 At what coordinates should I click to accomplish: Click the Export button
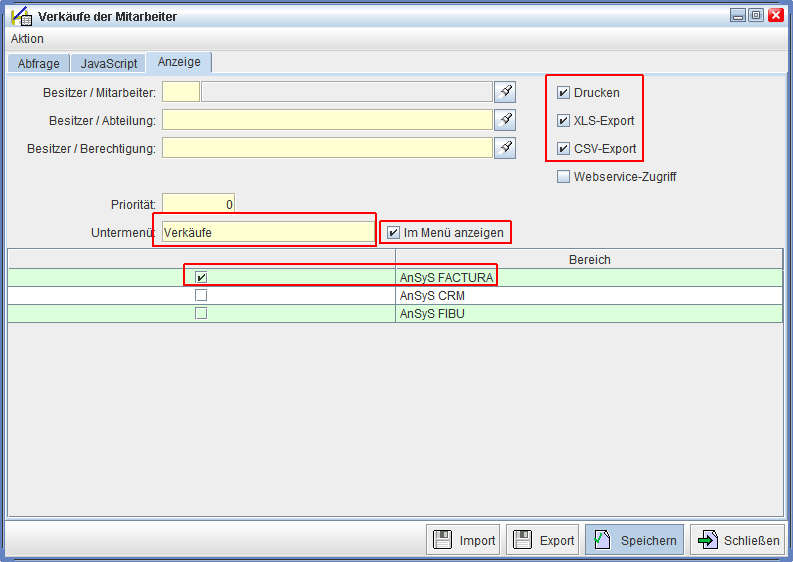pyautogui.click(x=543, y=540)
